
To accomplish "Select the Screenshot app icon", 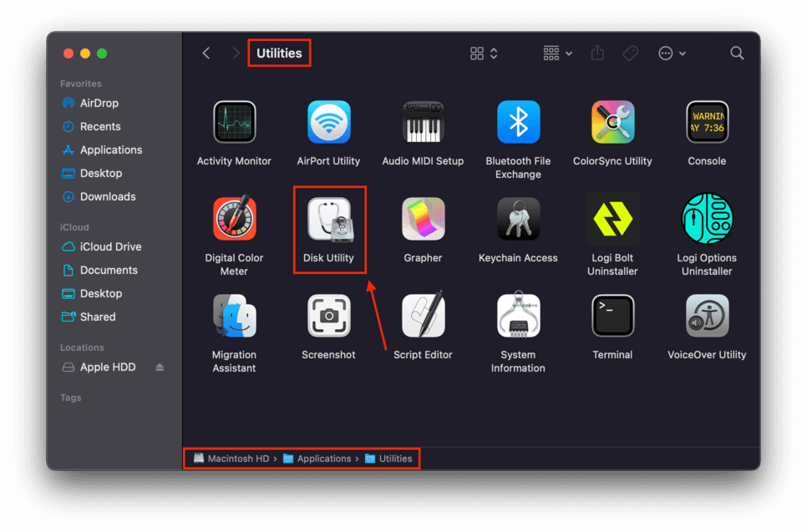I will [329, 316].
